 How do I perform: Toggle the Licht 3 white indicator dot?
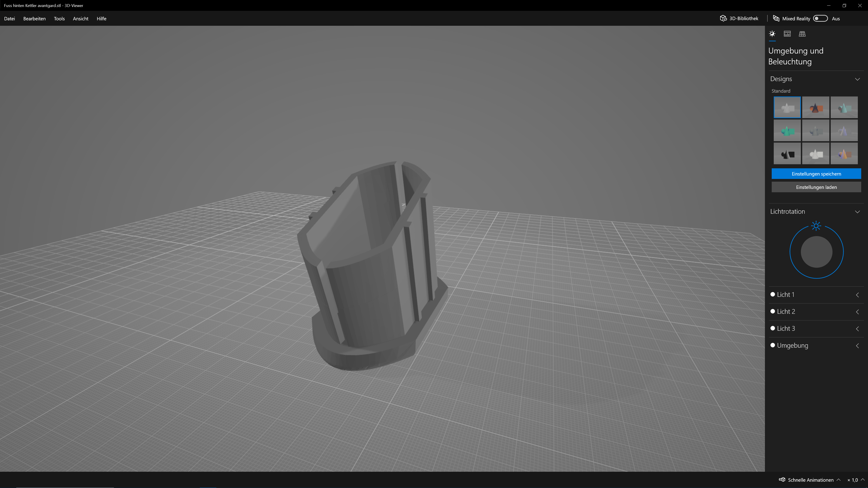[x=773, y=328]
